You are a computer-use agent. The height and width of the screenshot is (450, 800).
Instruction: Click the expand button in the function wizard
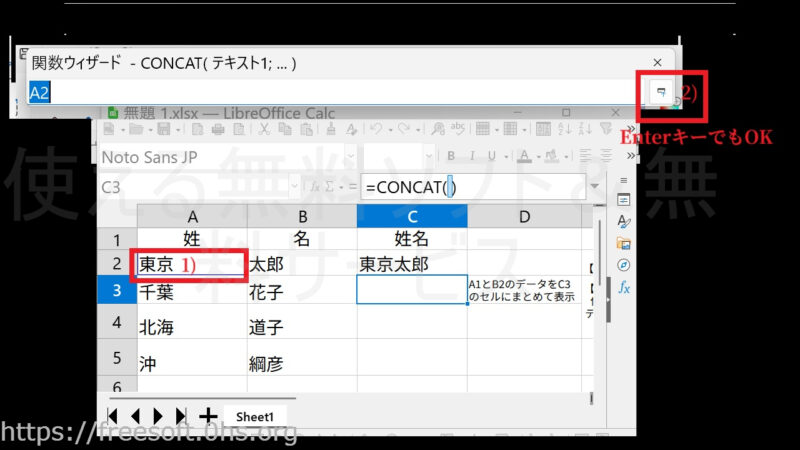(x=659, y=92)
